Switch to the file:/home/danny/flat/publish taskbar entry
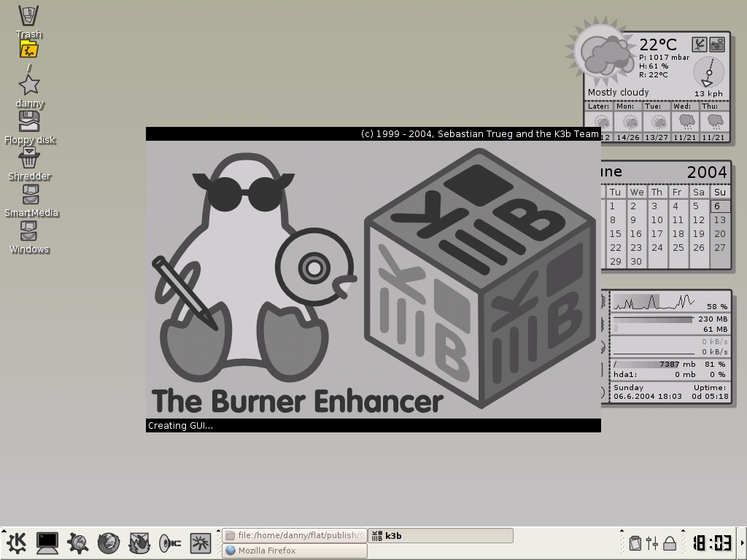The height and width of the screenshot is (560, 747). click(x=295, y=536)
